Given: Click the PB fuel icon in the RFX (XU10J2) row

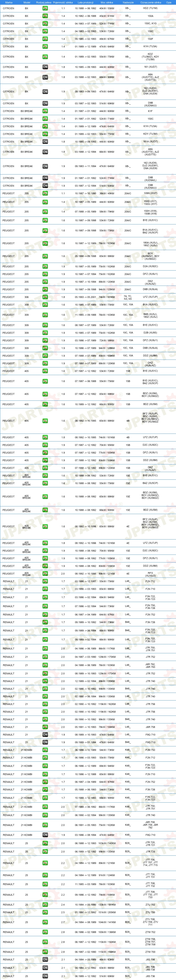Looking at the screenshot, I should (x=45, y=574).
